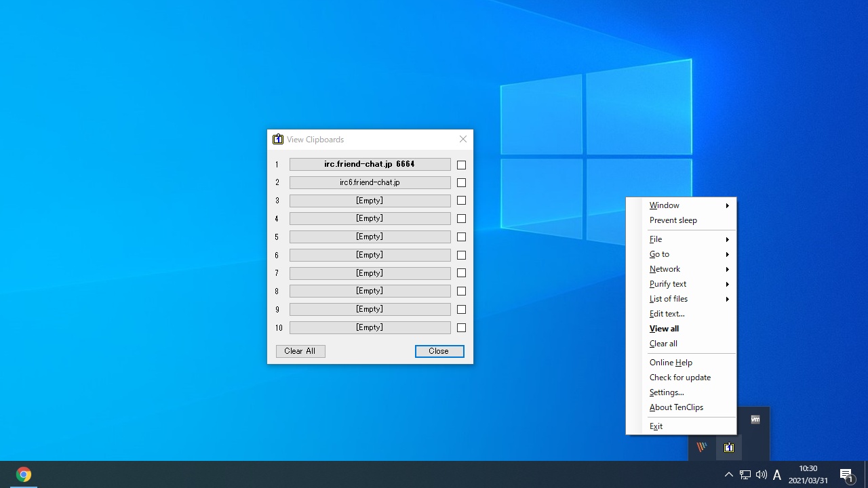Tick the checkbox for clipboard 1
Viewport: 868px width, 488px height.
click(x=461, y=165)
